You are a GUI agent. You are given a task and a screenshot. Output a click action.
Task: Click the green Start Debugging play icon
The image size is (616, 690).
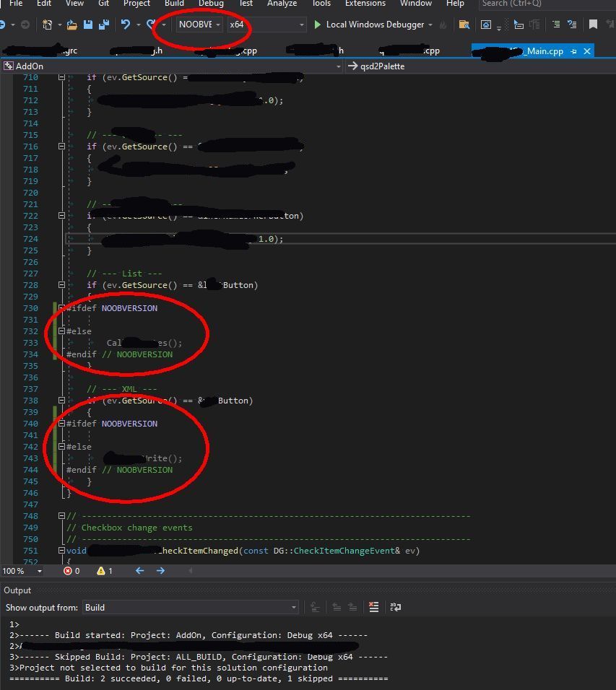click(317, 25)
